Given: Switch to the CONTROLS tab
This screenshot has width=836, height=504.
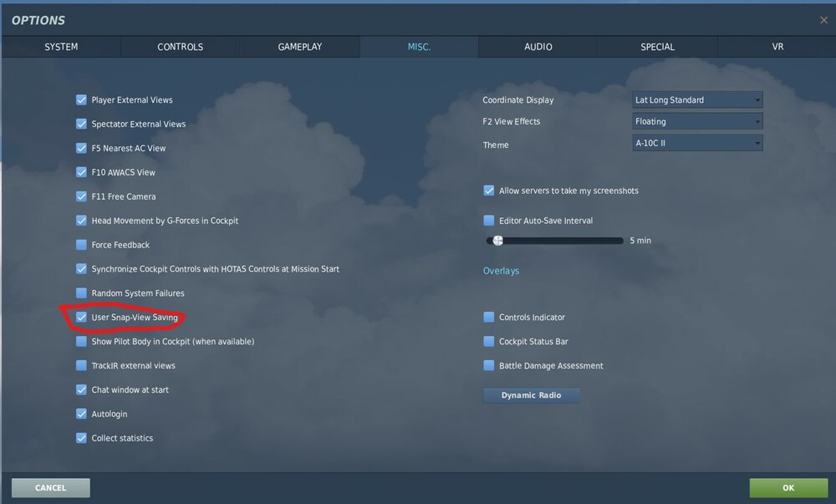Looking at the screenshot, I should pos(181,47).
